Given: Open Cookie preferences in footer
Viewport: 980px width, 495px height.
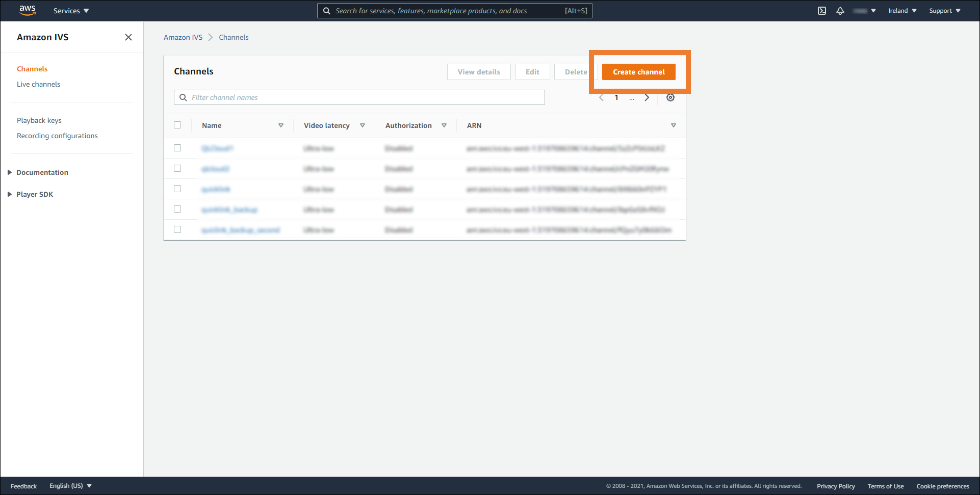Looking at the screenshot, I should [x=943, y=486].
